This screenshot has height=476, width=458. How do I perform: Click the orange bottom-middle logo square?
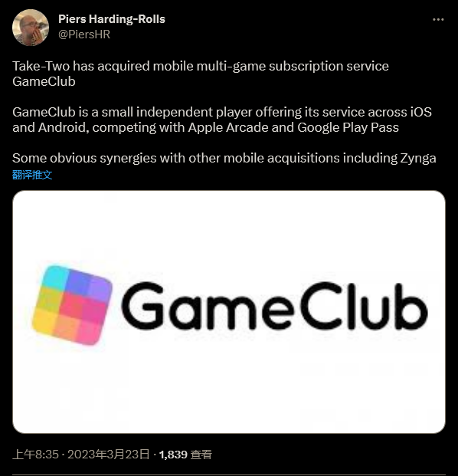(67, 327)
